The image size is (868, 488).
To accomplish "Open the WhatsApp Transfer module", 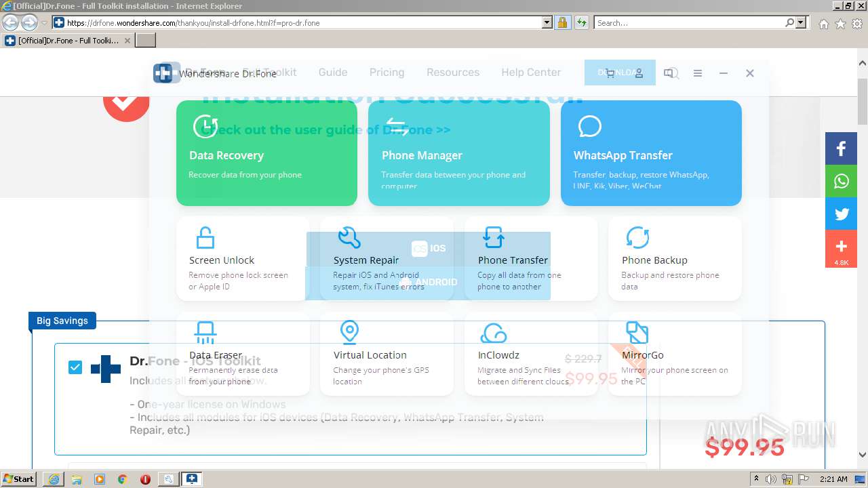I will (651, 153).
